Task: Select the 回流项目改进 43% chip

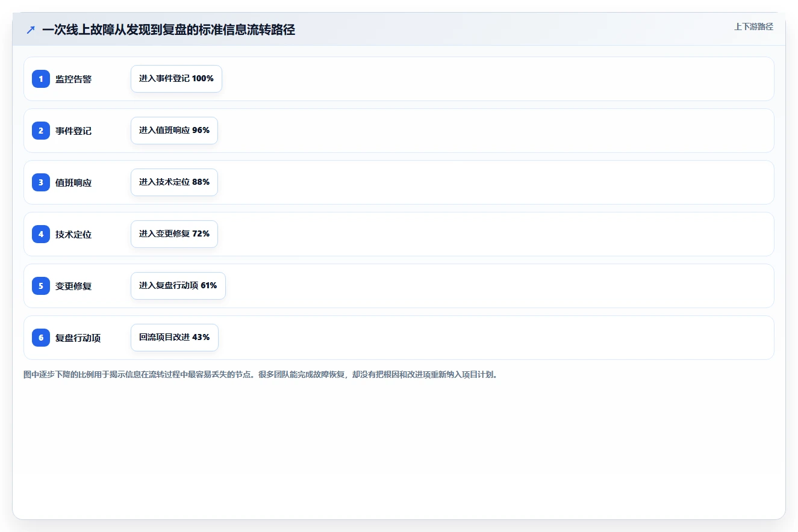Action: tap(175, 338)
